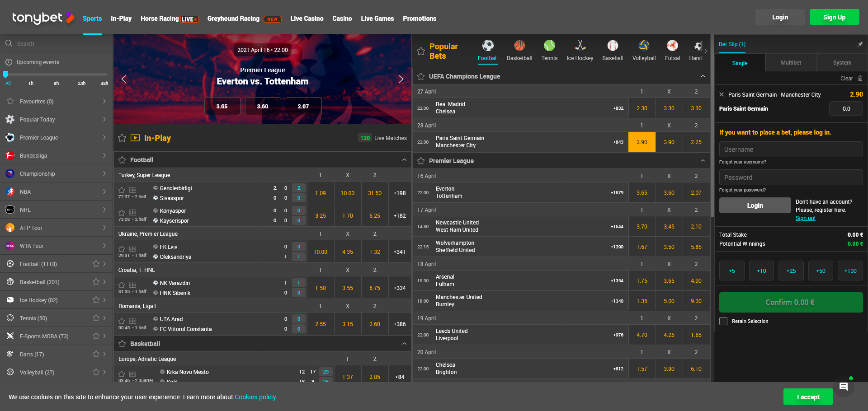Star the Konyaspor vs Kayserispor match
The width and height of the screenshot is (868, 411).
(x=122, y=213)
